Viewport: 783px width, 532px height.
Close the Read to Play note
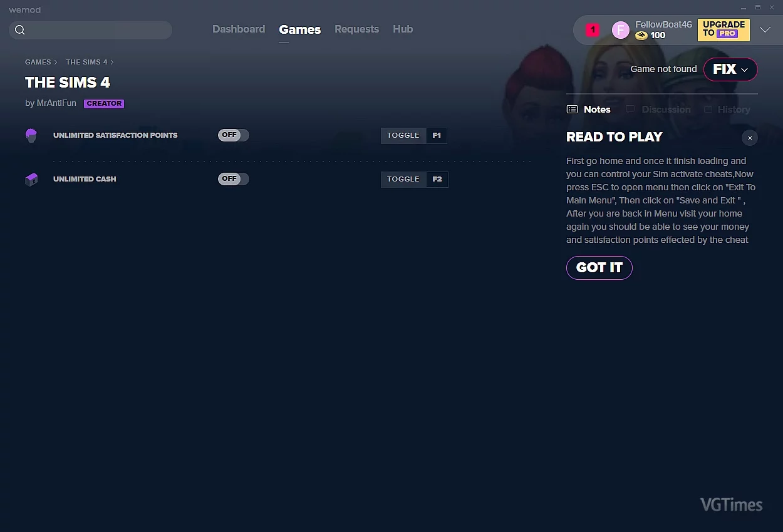(750, 138)
